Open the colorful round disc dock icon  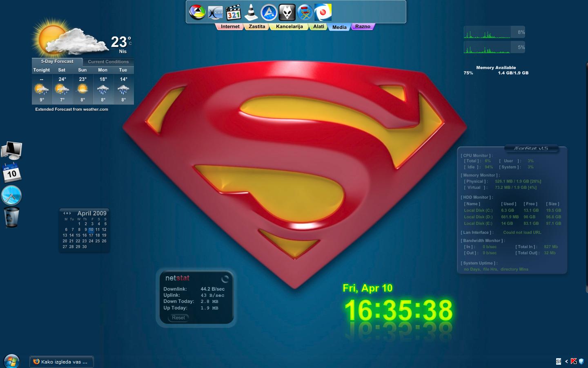197,12
